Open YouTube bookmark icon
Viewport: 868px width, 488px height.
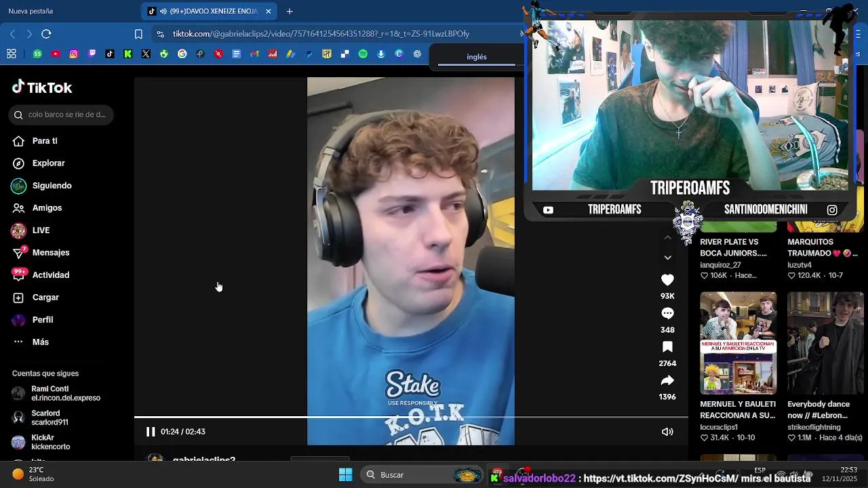tap(56, 54)
